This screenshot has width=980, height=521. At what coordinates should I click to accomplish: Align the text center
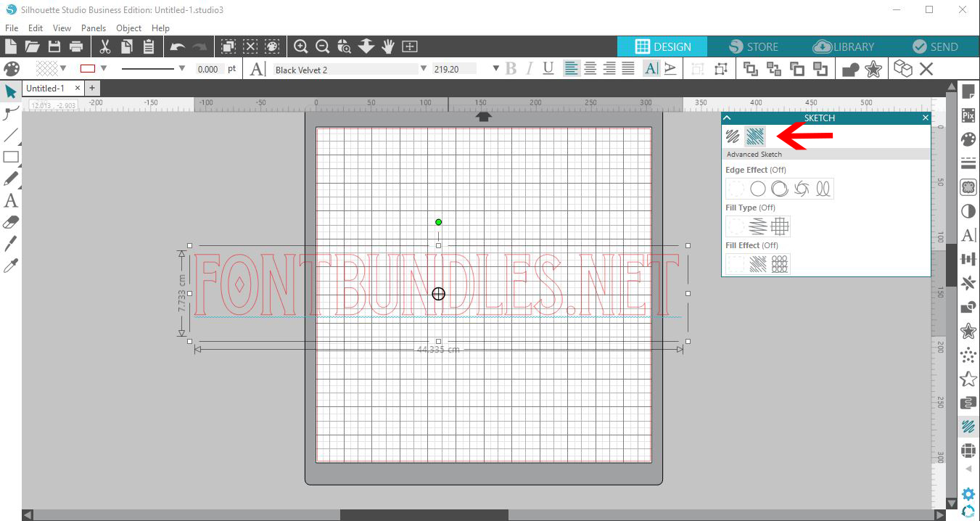pyautogui.click(x=590, y=69)
